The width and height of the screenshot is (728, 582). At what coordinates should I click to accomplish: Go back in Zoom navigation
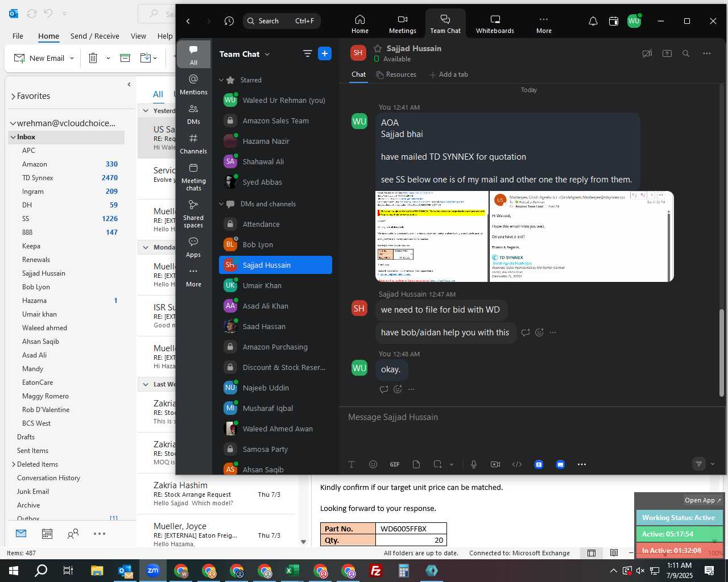(x=188, y=21)
